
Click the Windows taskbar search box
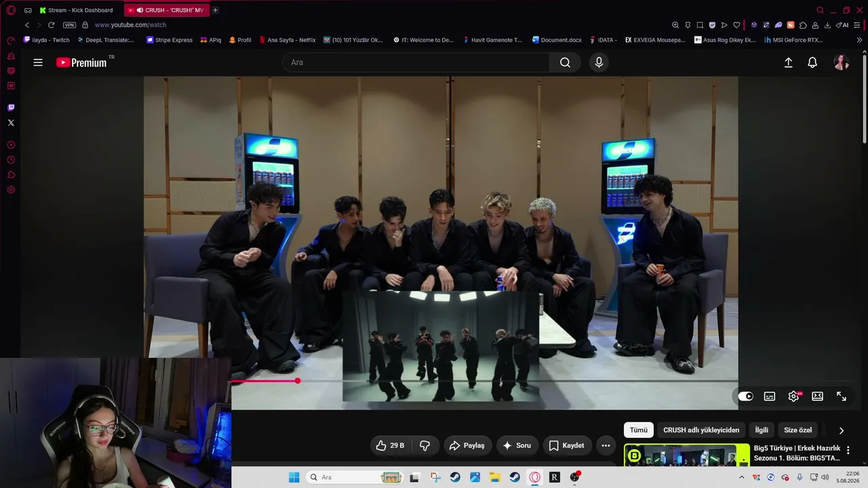[x=354, y=477]
